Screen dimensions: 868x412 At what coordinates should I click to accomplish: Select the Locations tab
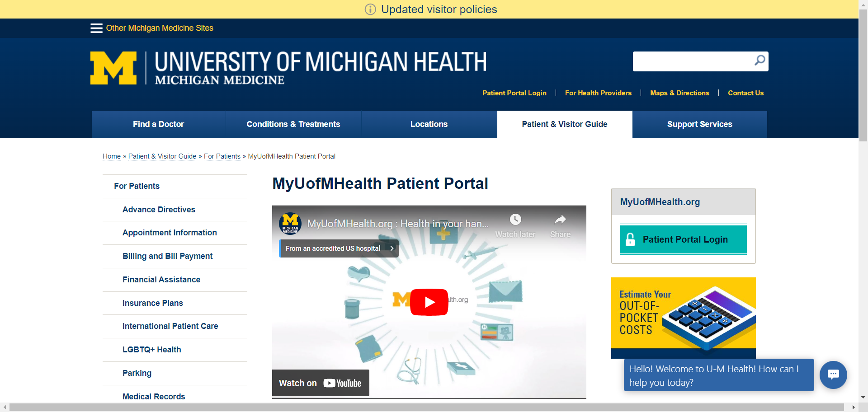coord(429,124)
